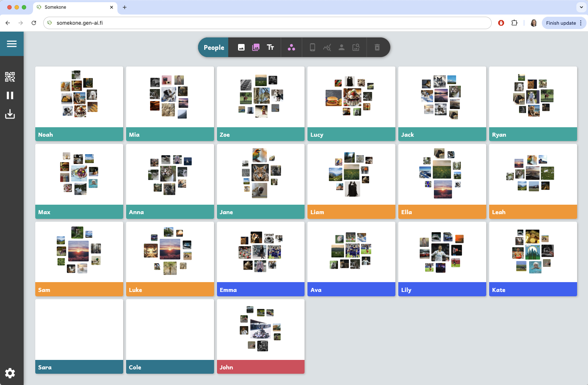The image size is (588, 385).
Task: Click the single image icon in toolbar
Action: (x=241, y=47)
